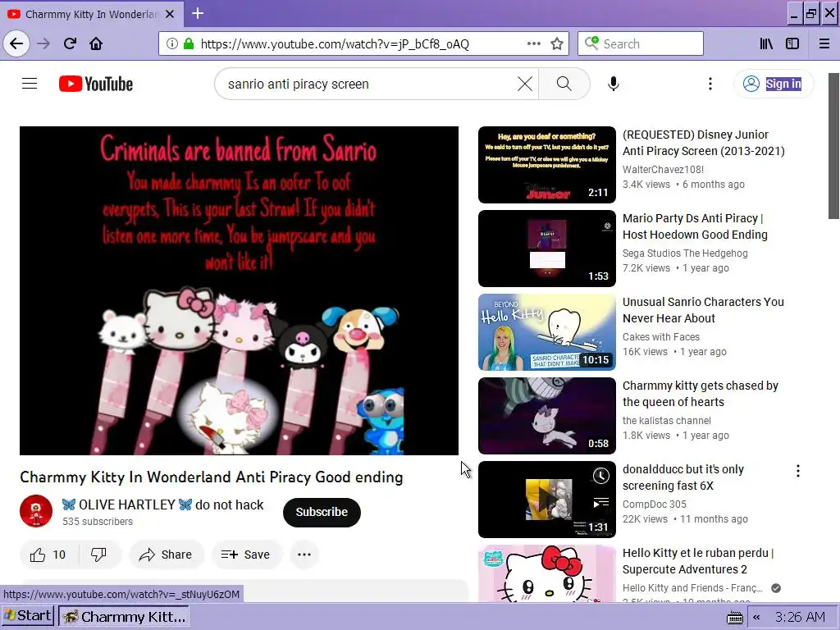Bookmark this page with the star icon

coord(557,44)
